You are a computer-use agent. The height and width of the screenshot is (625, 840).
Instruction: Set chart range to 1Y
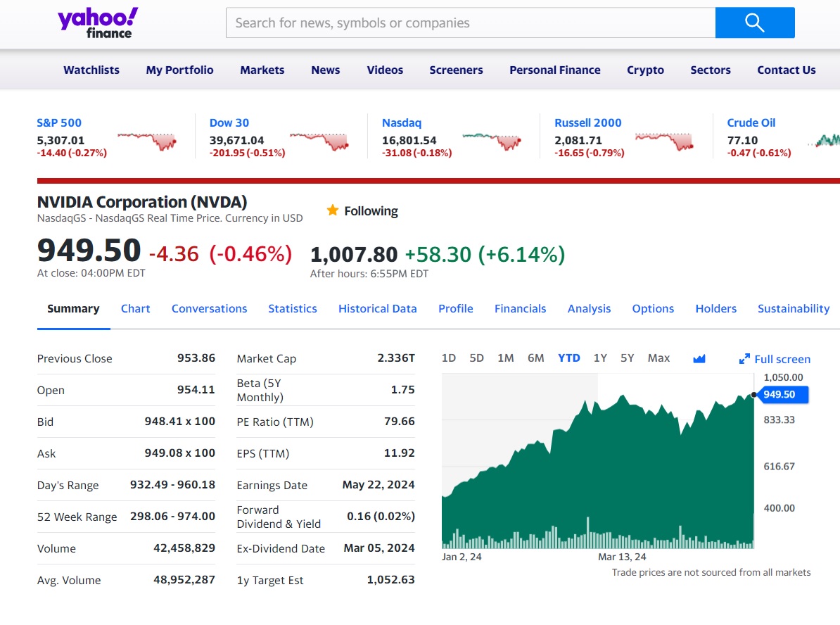601,358
